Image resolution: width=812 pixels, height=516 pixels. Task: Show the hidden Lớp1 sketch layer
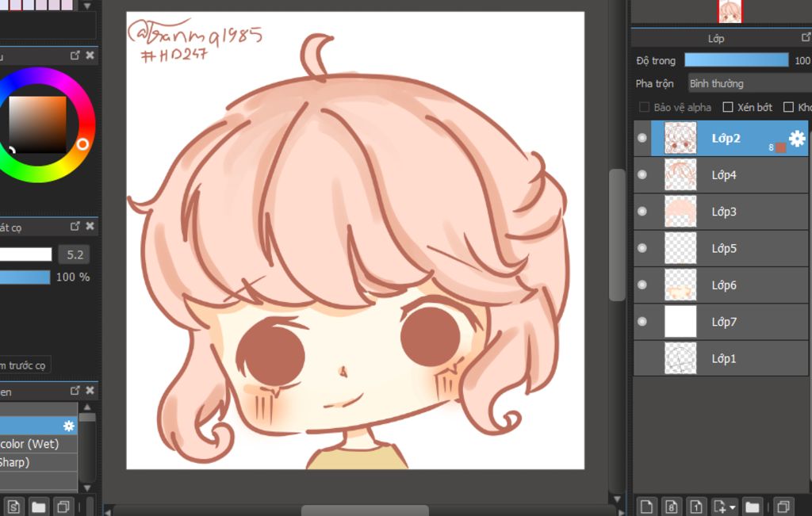(x=642, y=358)
